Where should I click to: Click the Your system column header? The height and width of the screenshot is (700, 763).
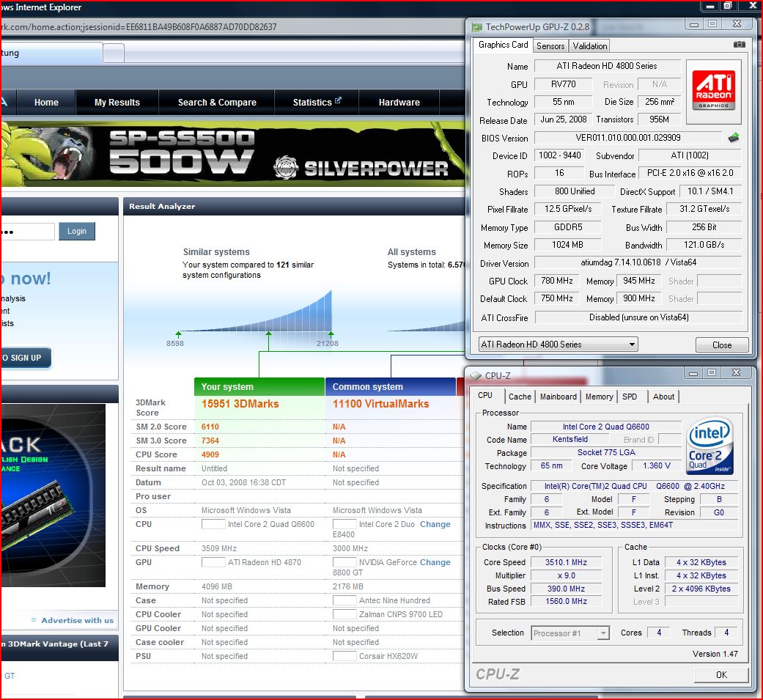coord(259,386)
